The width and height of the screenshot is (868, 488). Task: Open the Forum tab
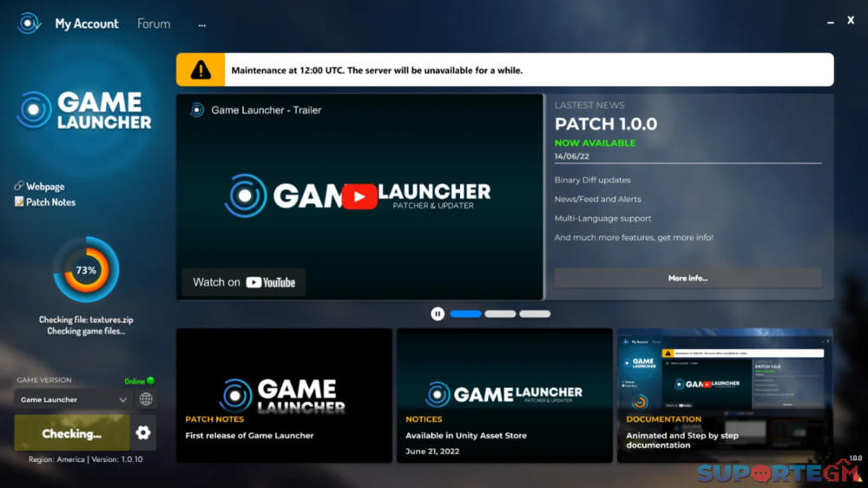point(154,24)
